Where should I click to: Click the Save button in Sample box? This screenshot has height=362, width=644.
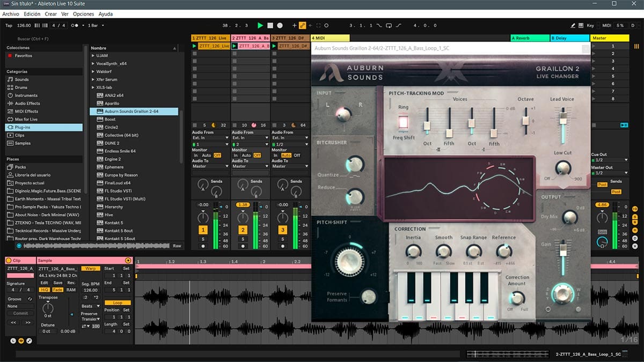click(x=57, y=283)
